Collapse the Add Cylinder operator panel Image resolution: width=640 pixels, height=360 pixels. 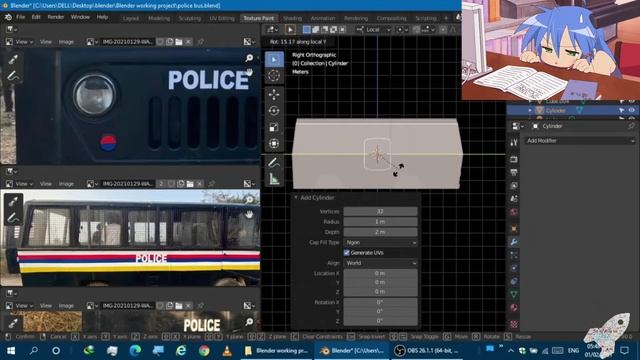click(296, 198)
